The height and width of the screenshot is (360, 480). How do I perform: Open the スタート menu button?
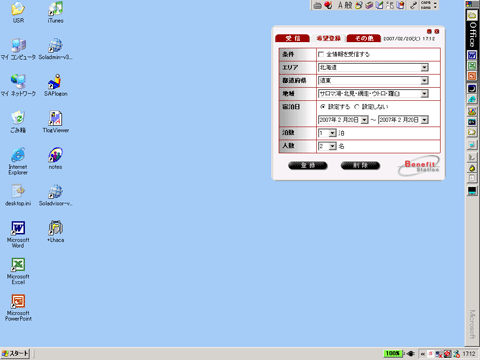pyautogui.click(x=15, y=354)
